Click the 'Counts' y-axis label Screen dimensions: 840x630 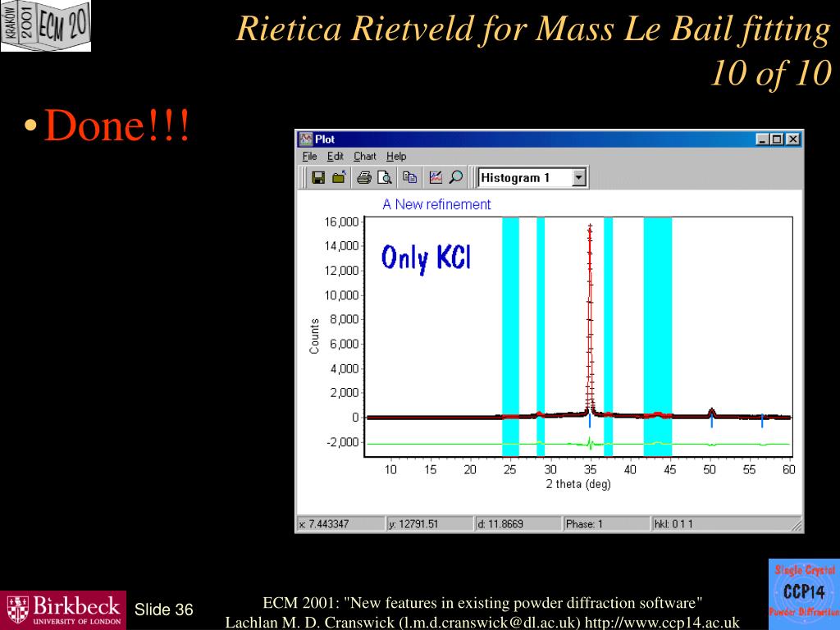[x=314, y=336]
